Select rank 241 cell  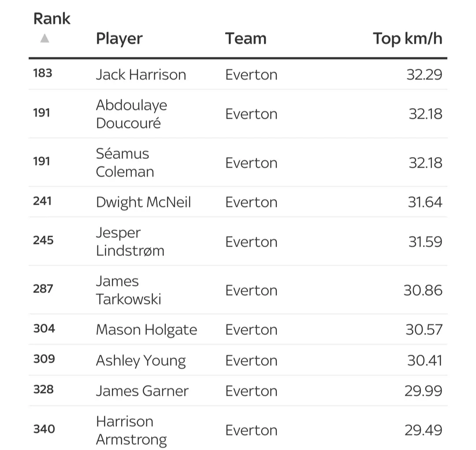click(x=42, y=201)
